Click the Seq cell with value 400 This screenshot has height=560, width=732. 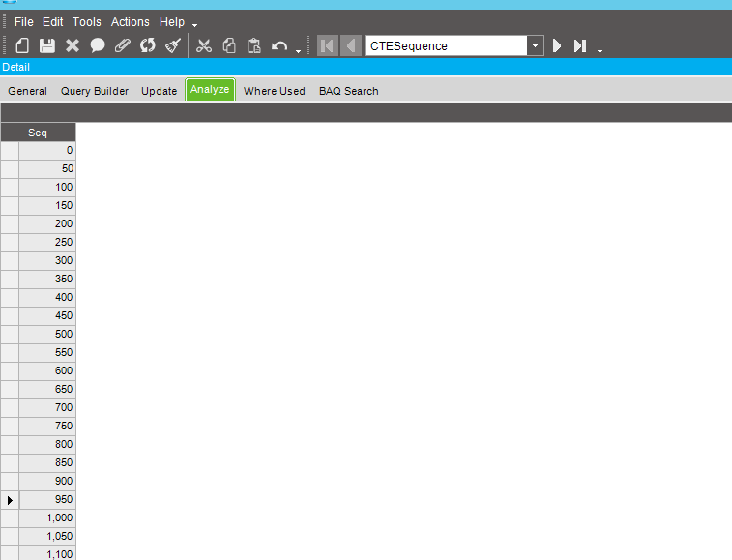(47, 298)
